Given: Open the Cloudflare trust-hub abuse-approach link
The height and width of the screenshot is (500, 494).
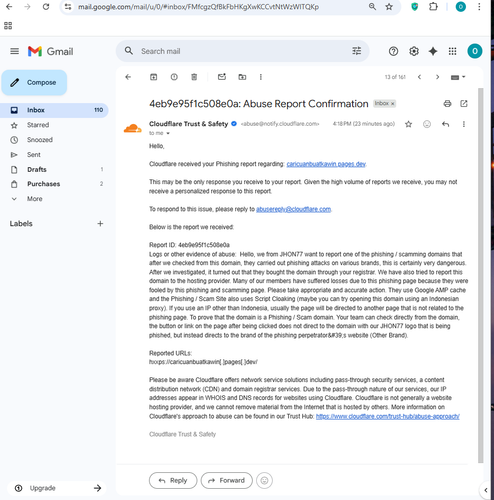Looking at the screenshot, I should pyautogui.click(x=388, y=416).
